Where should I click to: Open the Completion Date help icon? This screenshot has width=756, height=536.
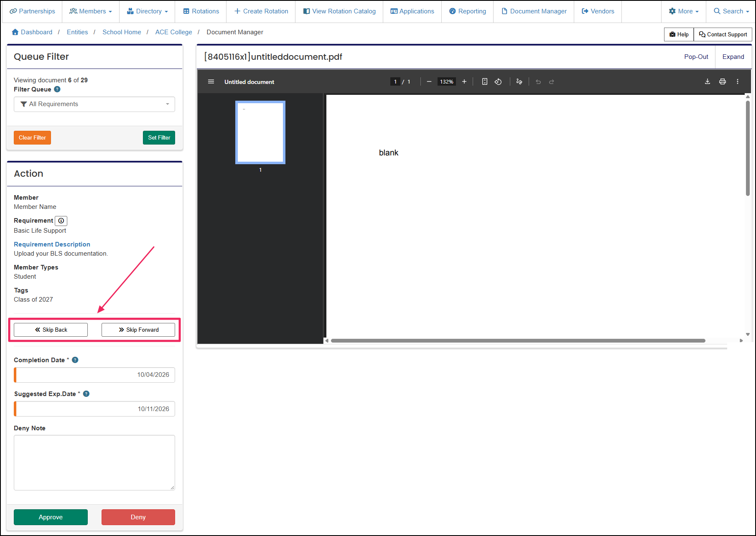point(75,360)
